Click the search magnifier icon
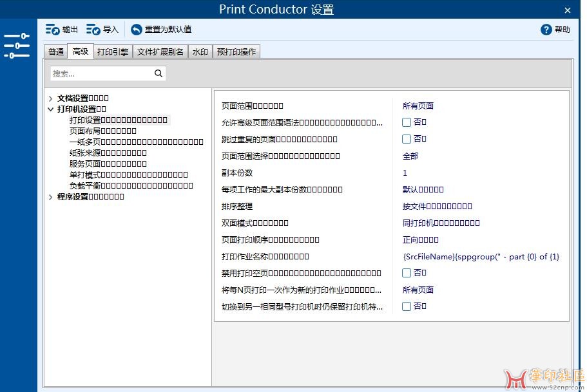The width and height of the screenshot is (587, 392). [159, 73]
